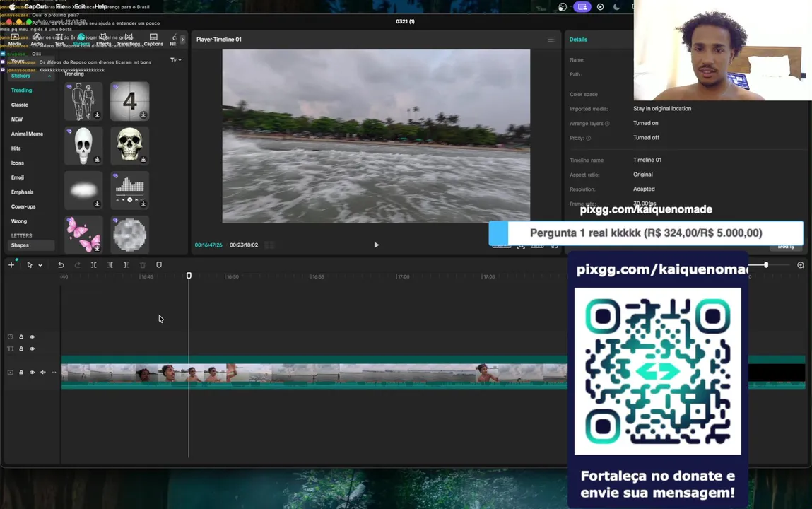Hide the main video track
812x509 pixels.
(32, 373)
